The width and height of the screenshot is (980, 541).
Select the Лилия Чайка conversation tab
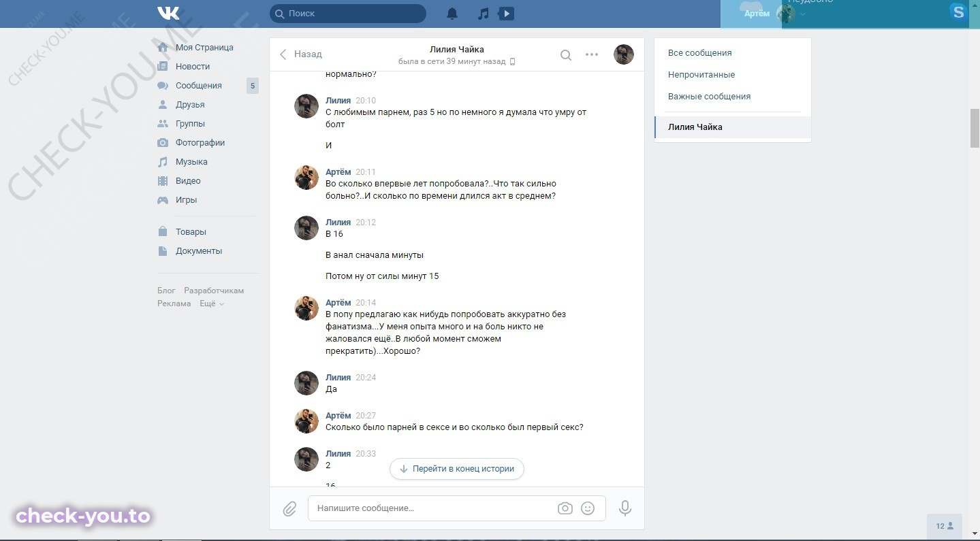(x=733, y=127)
